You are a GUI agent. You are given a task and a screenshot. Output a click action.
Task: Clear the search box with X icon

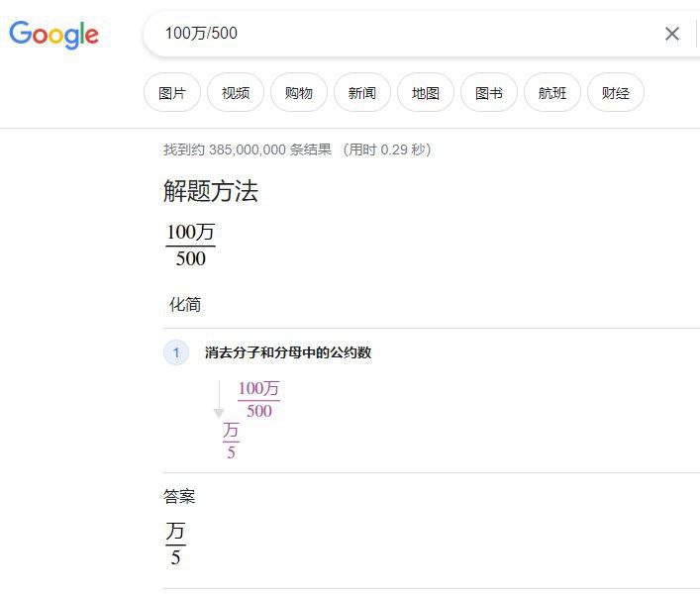point(672,34)
